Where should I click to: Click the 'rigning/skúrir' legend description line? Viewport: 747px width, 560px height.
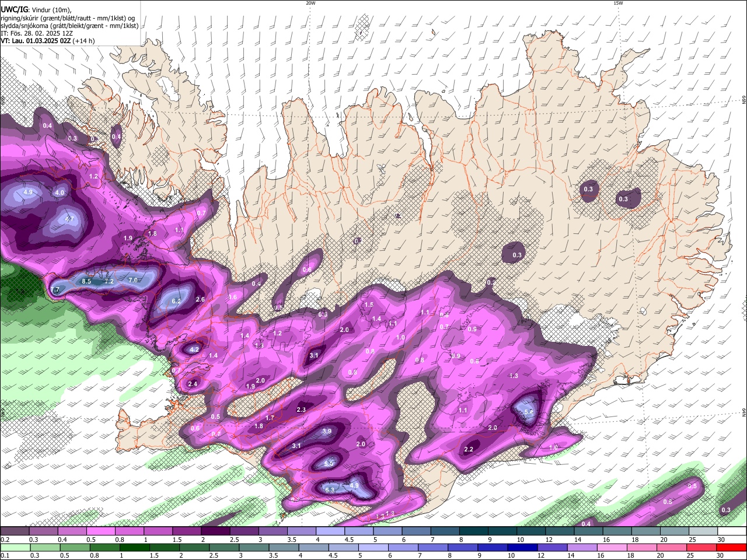(x=67, y=18)
